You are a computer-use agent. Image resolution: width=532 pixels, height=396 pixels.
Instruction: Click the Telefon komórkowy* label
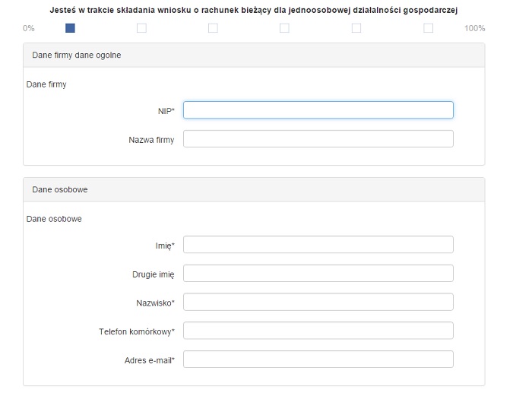[x=136, y=331]
